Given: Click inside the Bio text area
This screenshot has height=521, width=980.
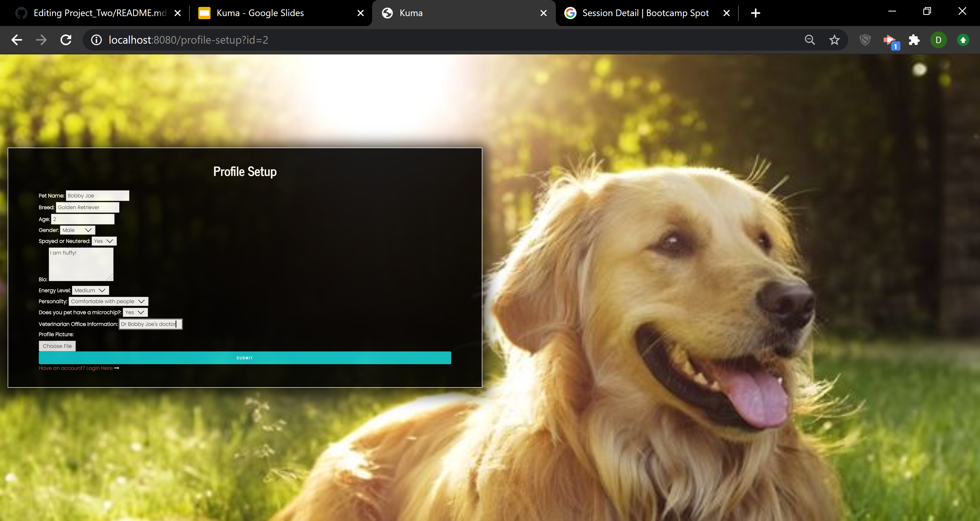Looking at the screenshot, I should pyautogui.click(x=81, y=264).
